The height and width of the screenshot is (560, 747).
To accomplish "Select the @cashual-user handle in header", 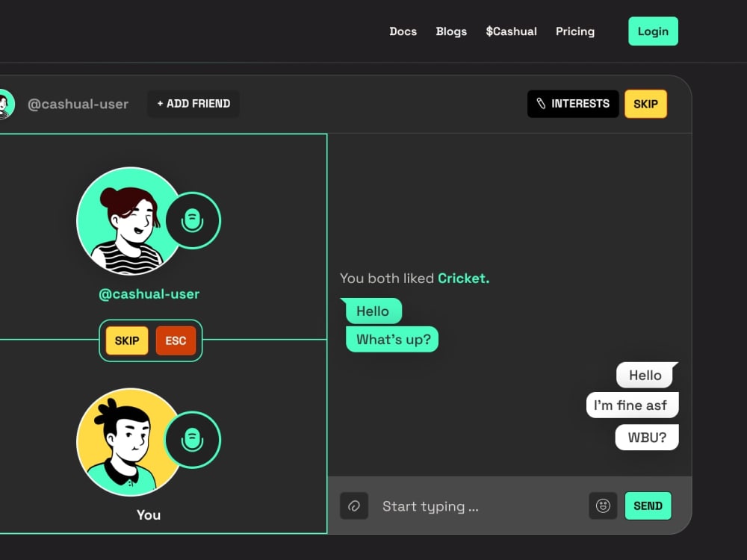I will (x=78, y=104).
